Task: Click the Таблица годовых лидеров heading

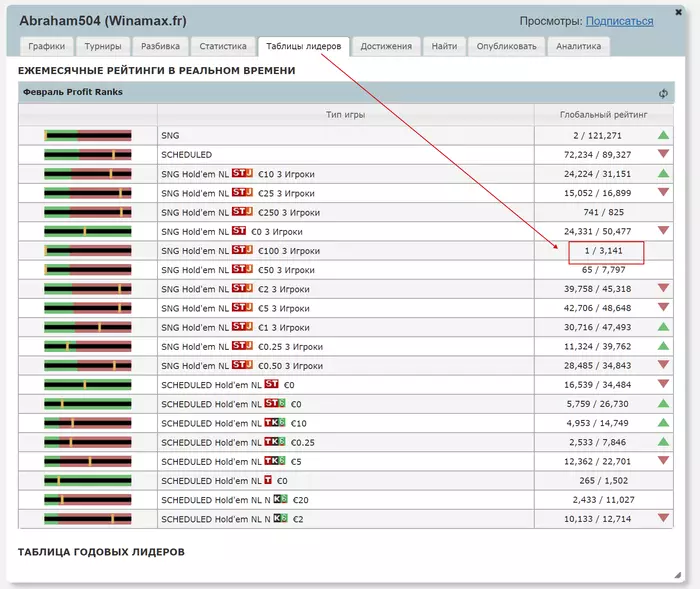Action: (x=101, y=552)
